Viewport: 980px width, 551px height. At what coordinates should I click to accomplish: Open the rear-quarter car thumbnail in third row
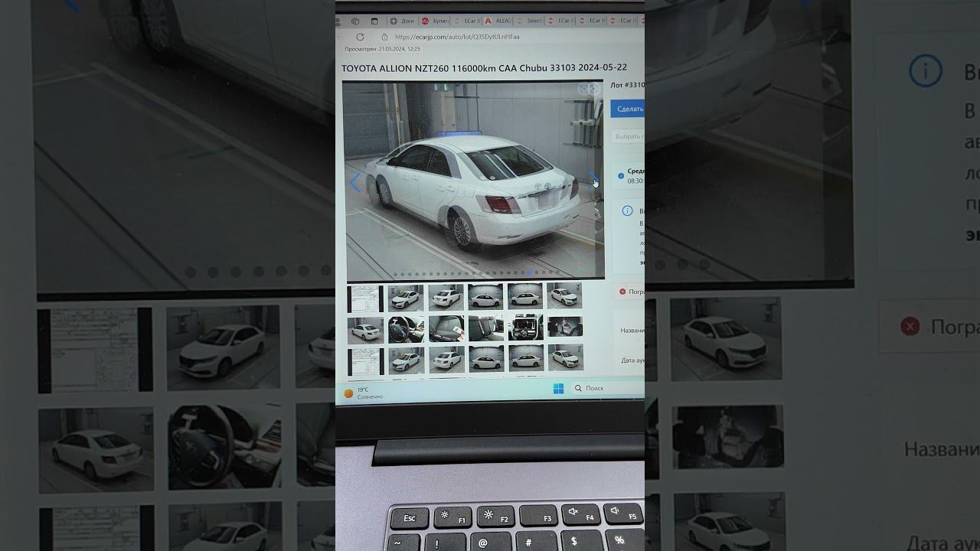pyautogui.click(x=446, y=359)
